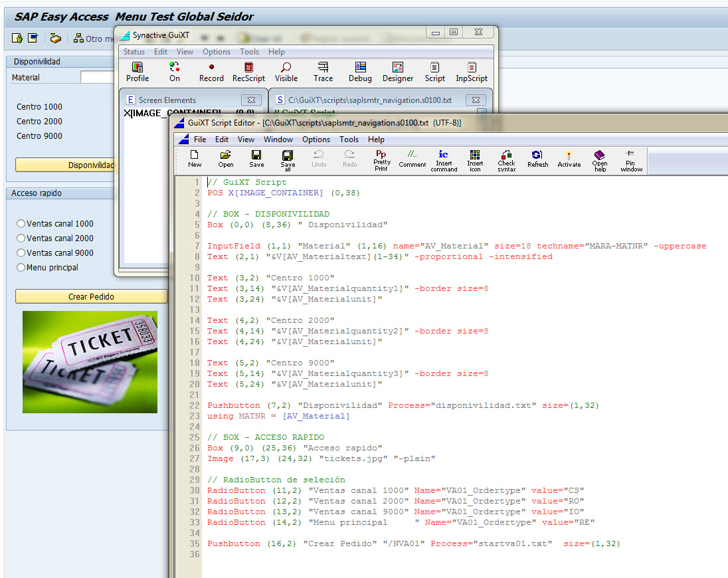Screen dimensions: 728x578
Task: Click the Comment toolbar icon
Action: (x=412, y=159)
